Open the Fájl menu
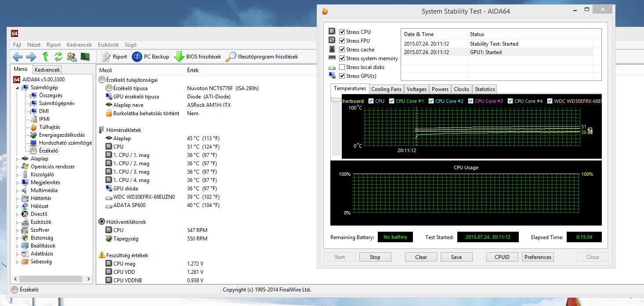The image size is (644, 306). (x=17, y=45)
